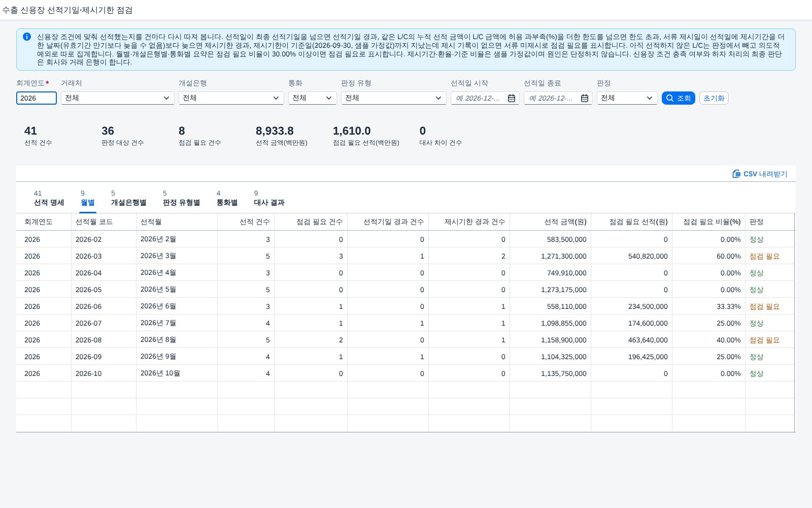The height and width of the screenshot is (508, 812).
Task: Click the 점검 필요 status in the 2026-08 row
Action: point(764,340)
